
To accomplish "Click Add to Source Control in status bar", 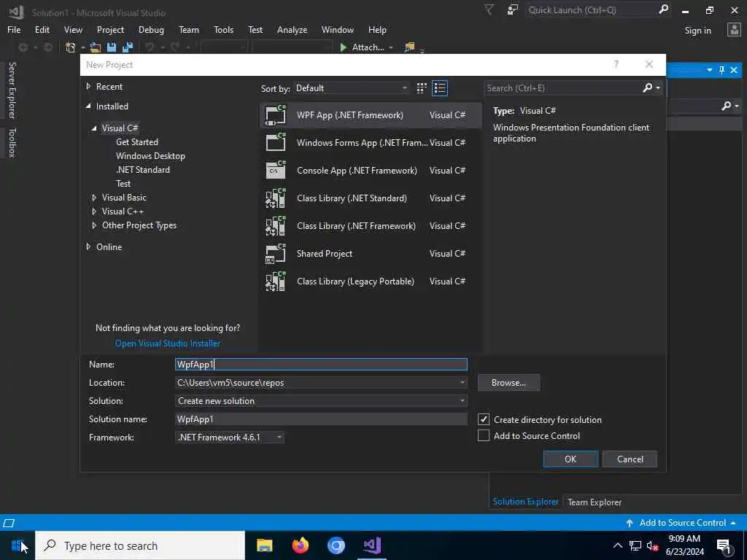I will pyautogui.click(x=681, y=523).
